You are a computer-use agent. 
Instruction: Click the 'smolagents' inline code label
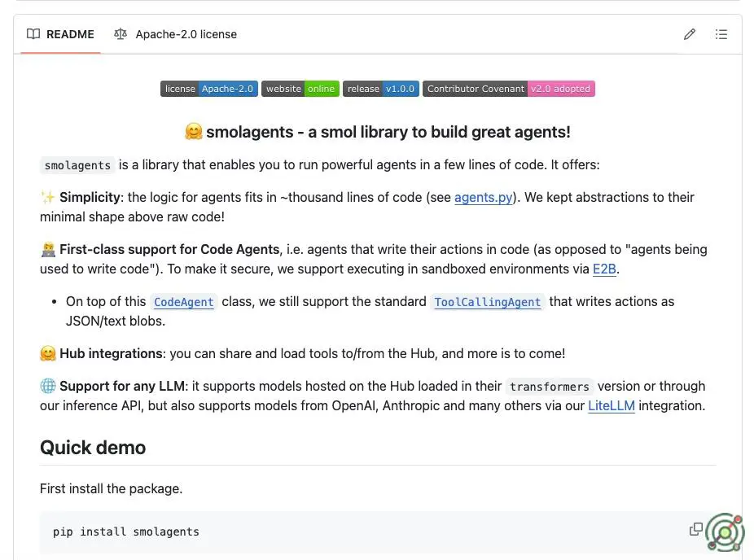(77, 165)
